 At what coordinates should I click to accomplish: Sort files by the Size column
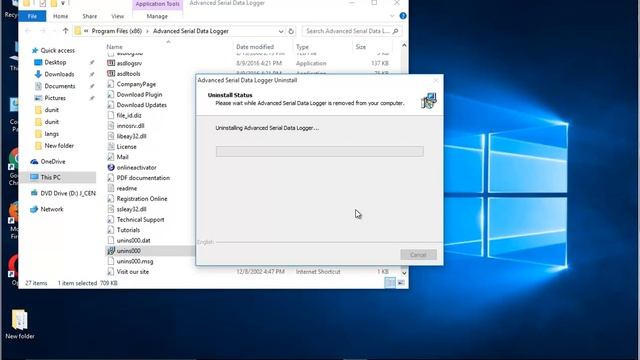pyautogui.click(x=361, y=47)
